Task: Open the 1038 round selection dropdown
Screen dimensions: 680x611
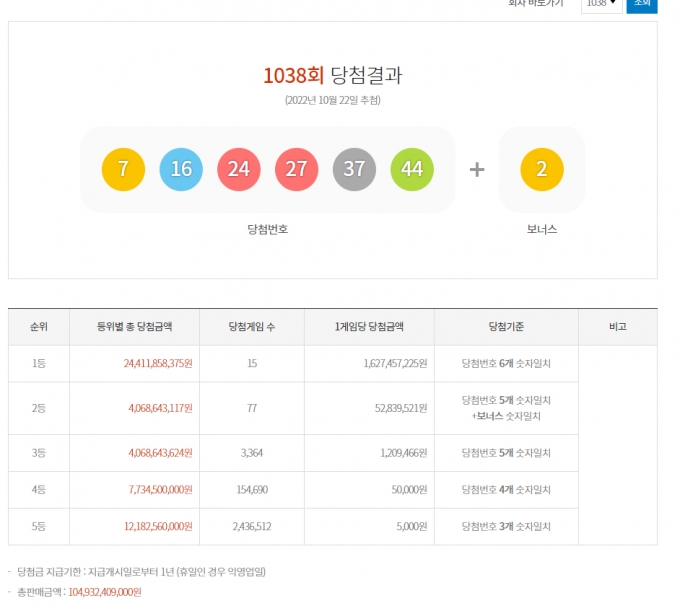Action: [600, 4]
